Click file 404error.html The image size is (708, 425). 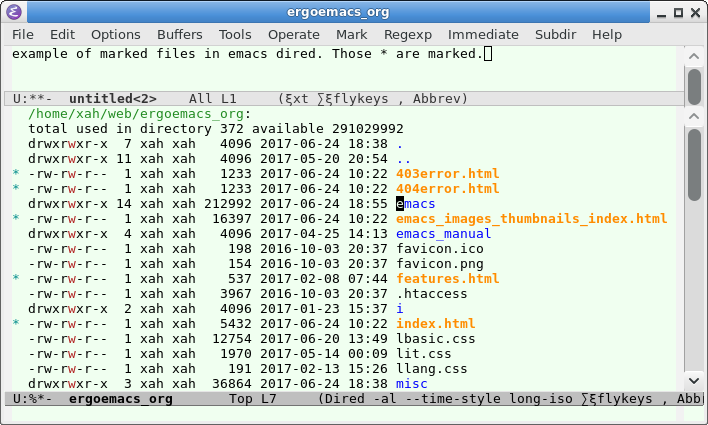pos(447,189)
